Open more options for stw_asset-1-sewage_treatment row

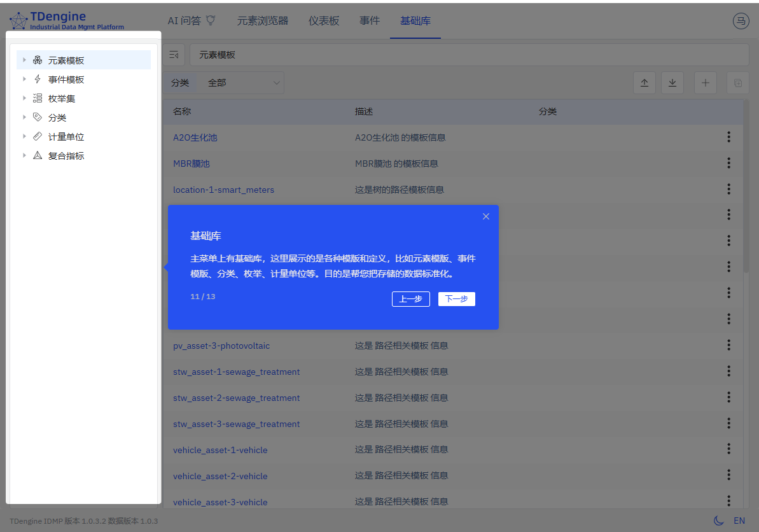point(728,371)
